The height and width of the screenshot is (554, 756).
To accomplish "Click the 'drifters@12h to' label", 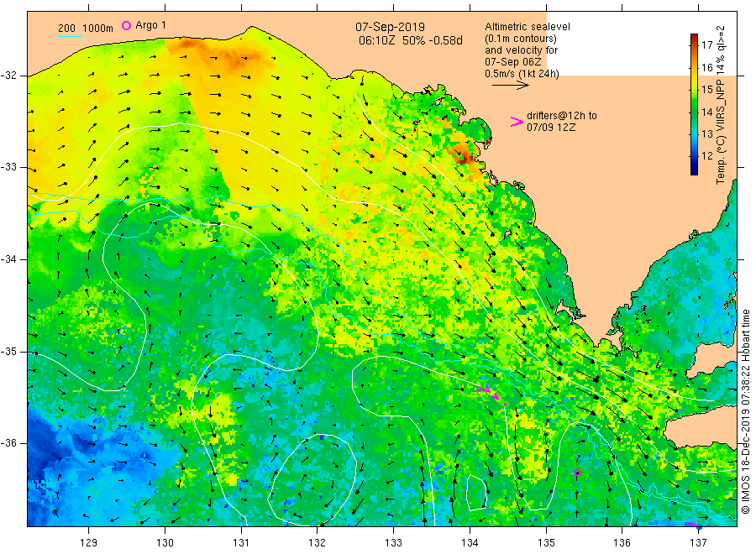I will click(x=562, y=116).
